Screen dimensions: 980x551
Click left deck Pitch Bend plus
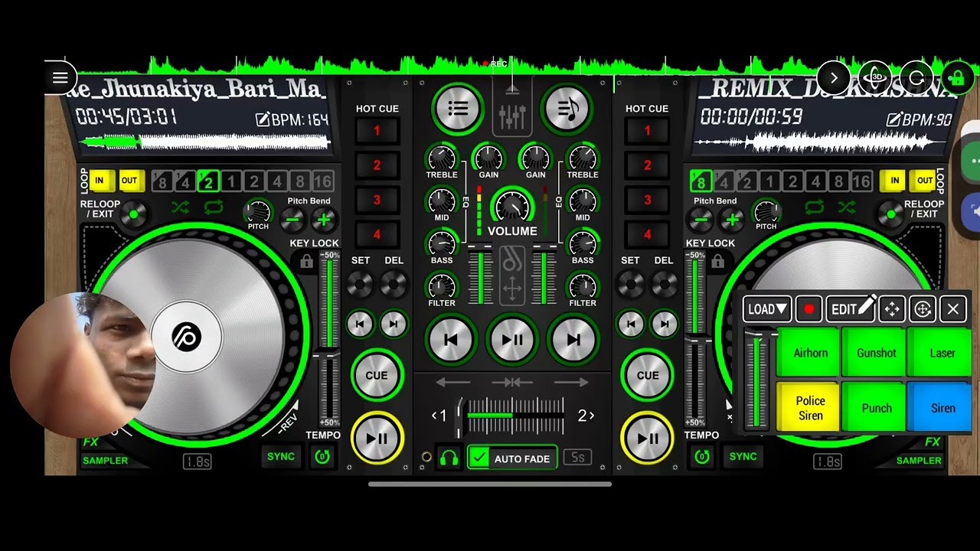point(323,220)
